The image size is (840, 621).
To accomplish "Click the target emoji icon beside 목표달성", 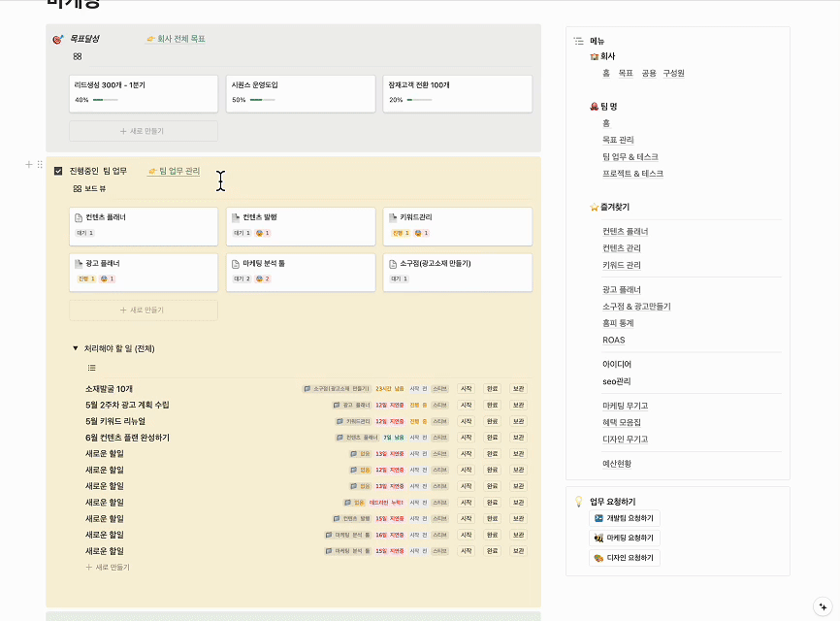I will click(x=58, y=39).
